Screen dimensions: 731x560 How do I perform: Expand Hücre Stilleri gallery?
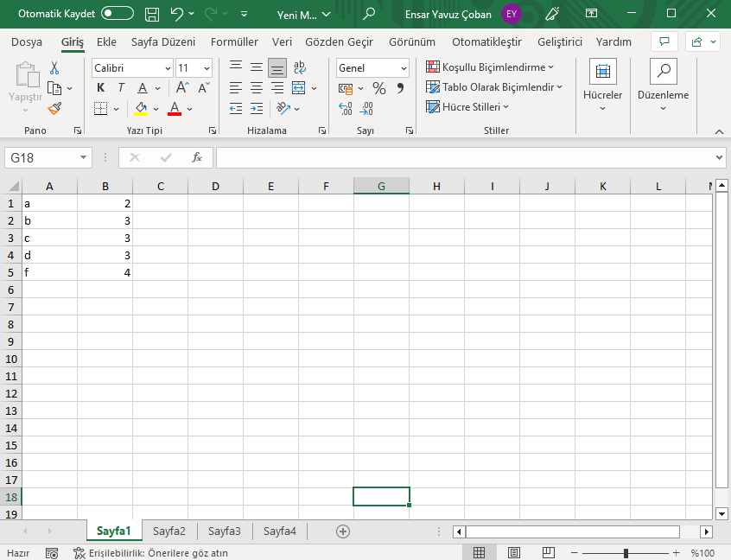[x=467, y=107]
